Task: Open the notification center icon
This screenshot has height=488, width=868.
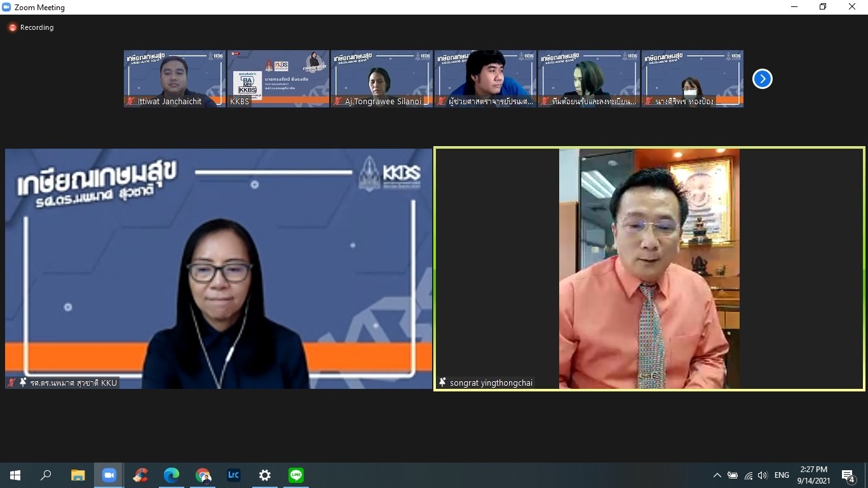Action: (x=848, y=475)
